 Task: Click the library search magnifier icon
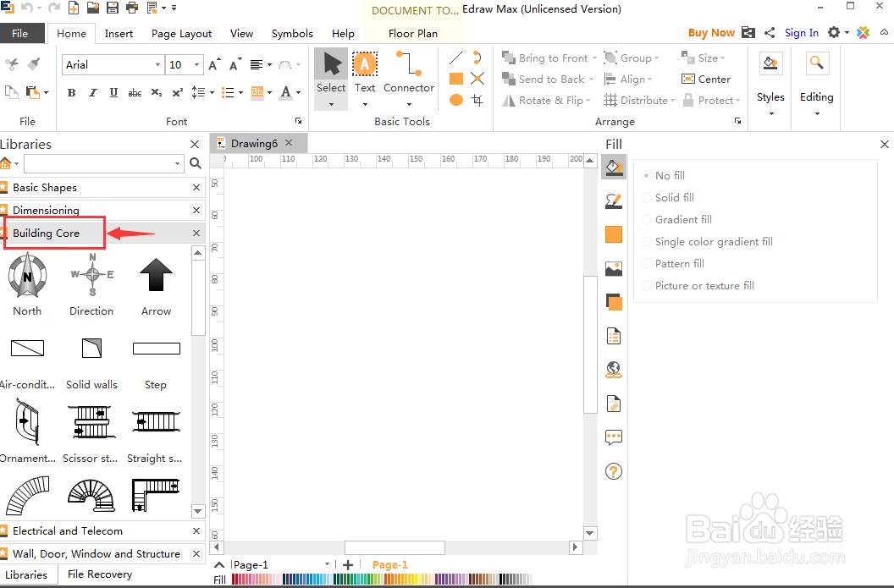[196, 163]
